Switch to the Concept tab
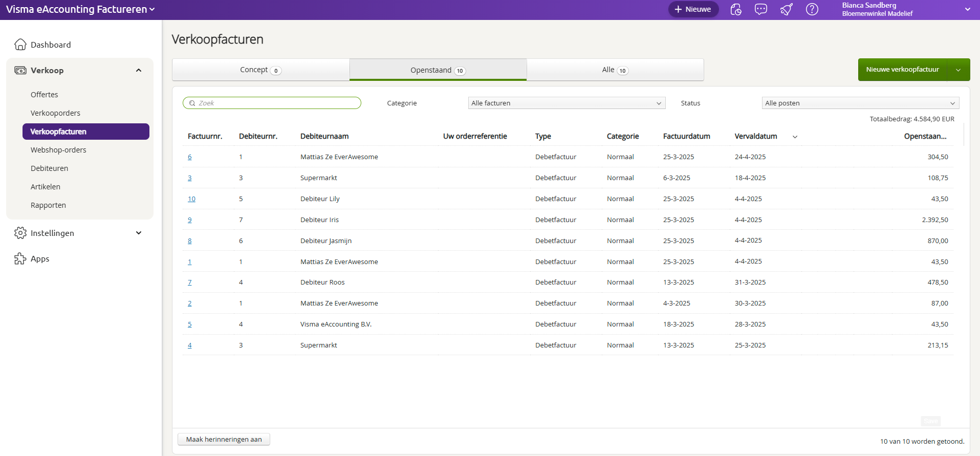 click(x=260, y=70)
